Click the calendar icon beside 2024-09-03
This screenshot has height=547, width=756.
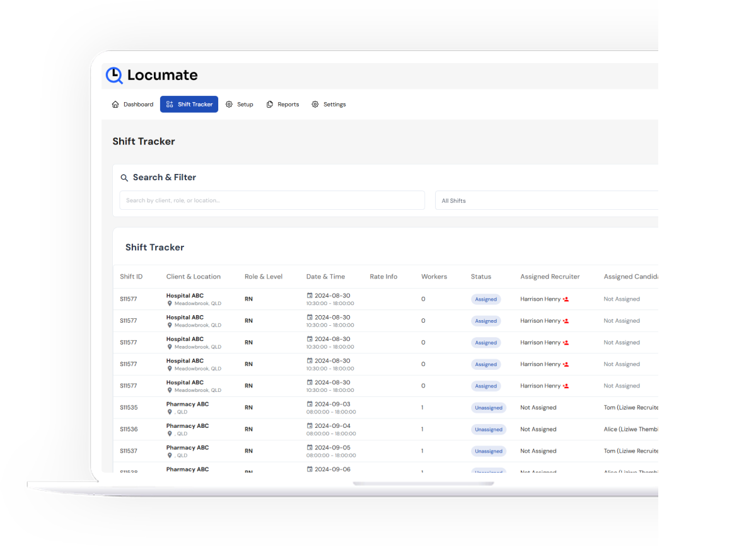310,404
